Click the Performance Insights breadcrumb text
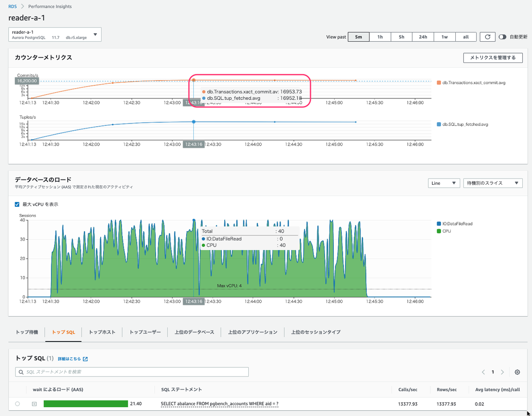Screen dimensions: 532x416 pos(50,7)
